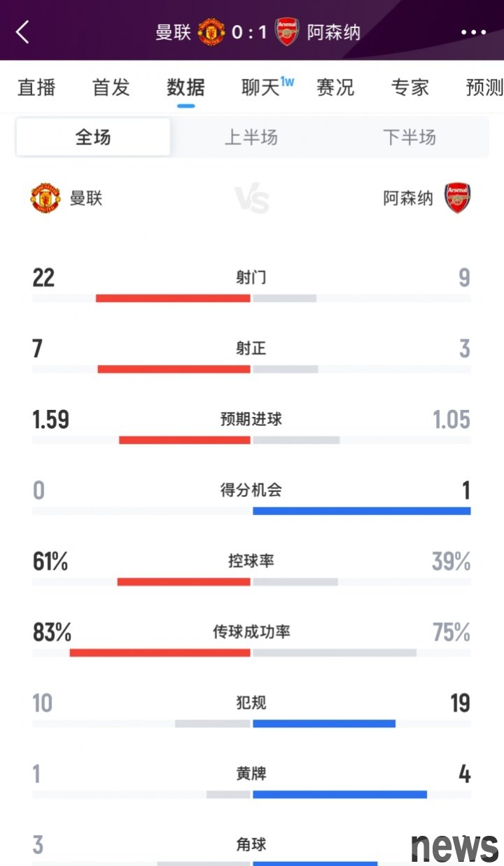
Task: Tap the 控球率 possession bar
Action: click(x=251, y=582)
